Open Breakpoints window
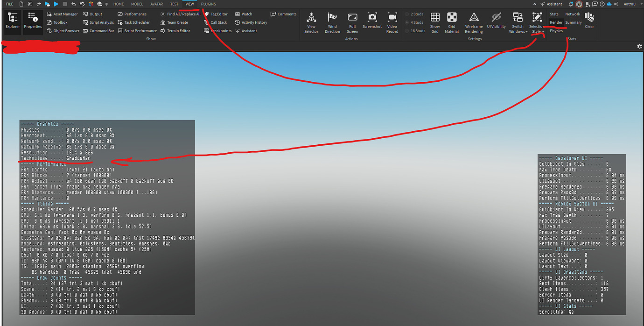Image resolution: width=644 pixels, height=326 pixels. (x=217, y=31)
